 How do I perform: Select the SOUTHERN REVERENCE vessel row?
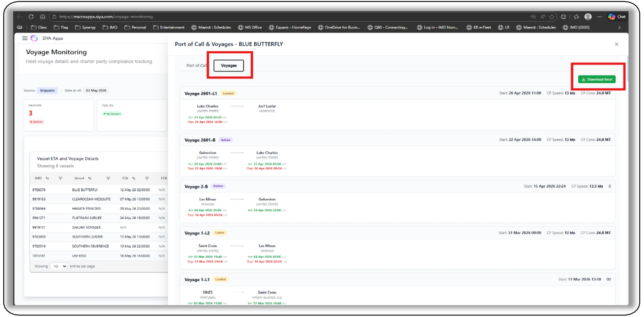(x=99, y=246)
